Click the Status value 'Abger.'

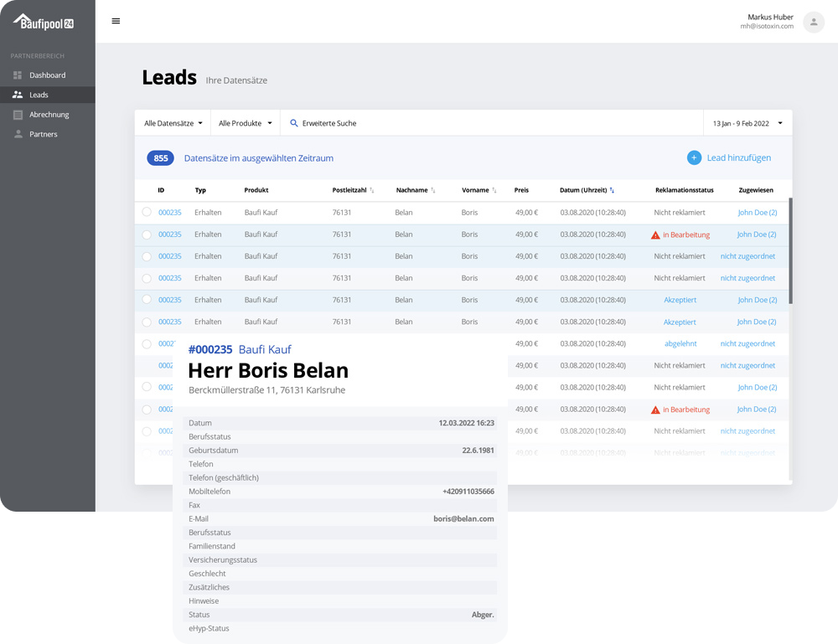[483, 615]
